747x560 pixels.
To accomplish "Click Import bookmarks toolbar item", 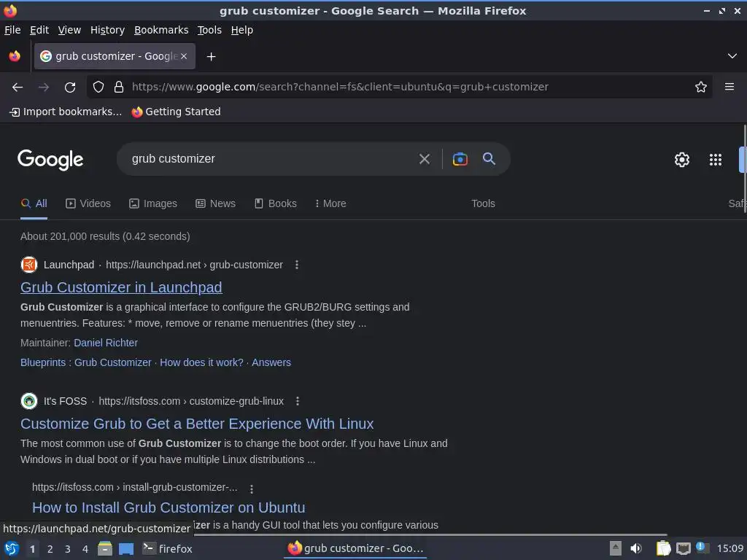I will point(65,112).
